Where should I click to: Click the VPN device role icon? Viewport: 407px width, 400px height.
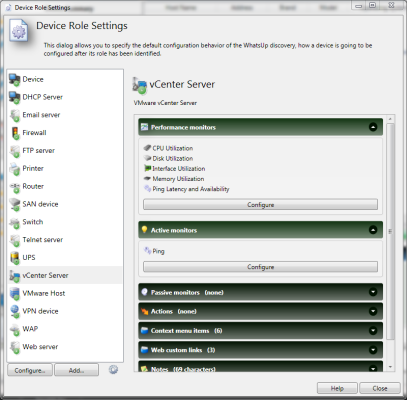(x=14, y=311)
